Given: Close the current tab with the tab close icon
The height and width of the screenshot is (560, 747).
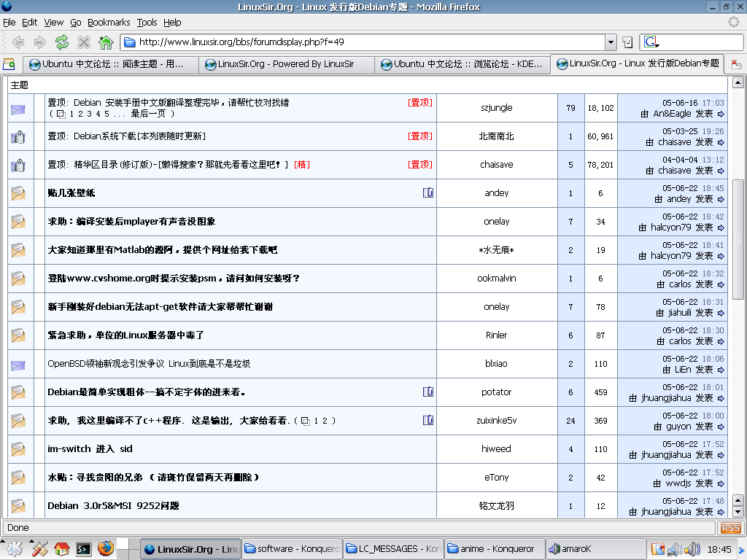Looking at the screenshot, I should pyautogui.click(x=736, y=64).
